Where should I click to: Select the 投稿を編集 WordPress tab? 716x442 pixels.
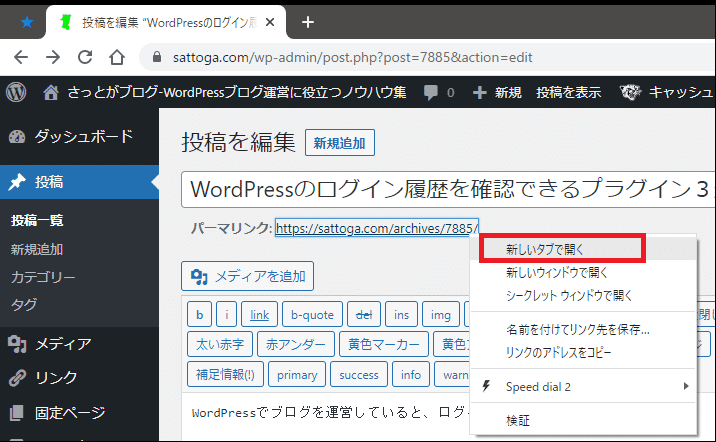(x=166, y=22)
